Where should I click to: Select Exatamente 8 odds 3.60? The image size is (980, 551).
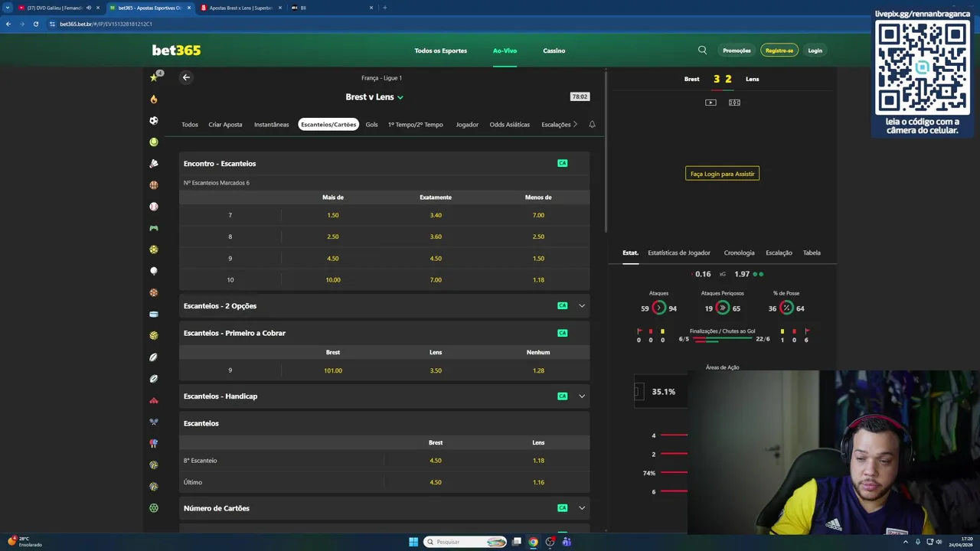click(x=436, y=236)
